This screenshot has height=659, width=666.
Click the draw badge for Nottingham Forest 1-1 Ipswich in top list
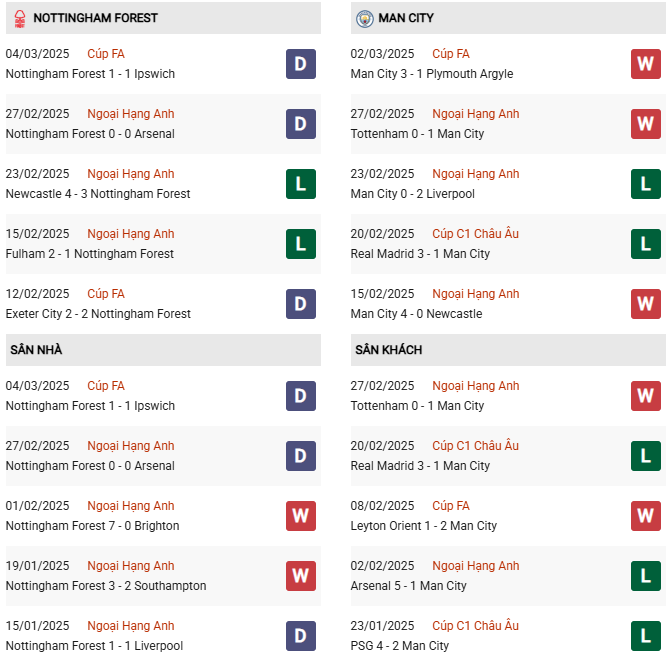[x=300, y=64]
